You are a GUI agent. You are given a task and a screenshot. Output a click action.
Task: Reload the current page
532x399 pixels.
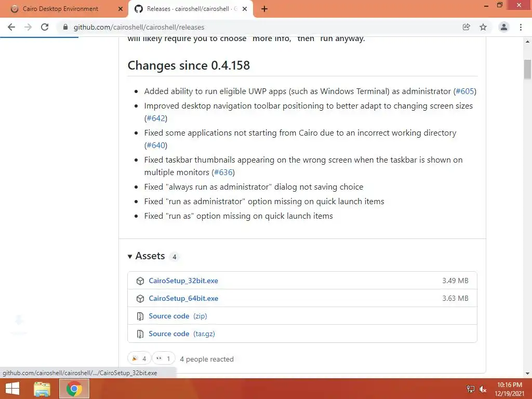(x=45, y=27)
